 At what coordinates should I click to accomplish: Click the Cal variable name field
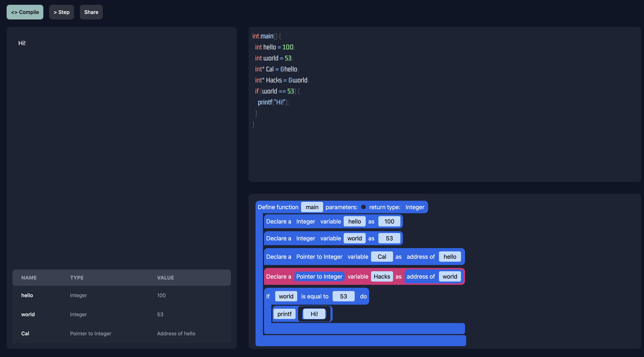tap(381, 257)
